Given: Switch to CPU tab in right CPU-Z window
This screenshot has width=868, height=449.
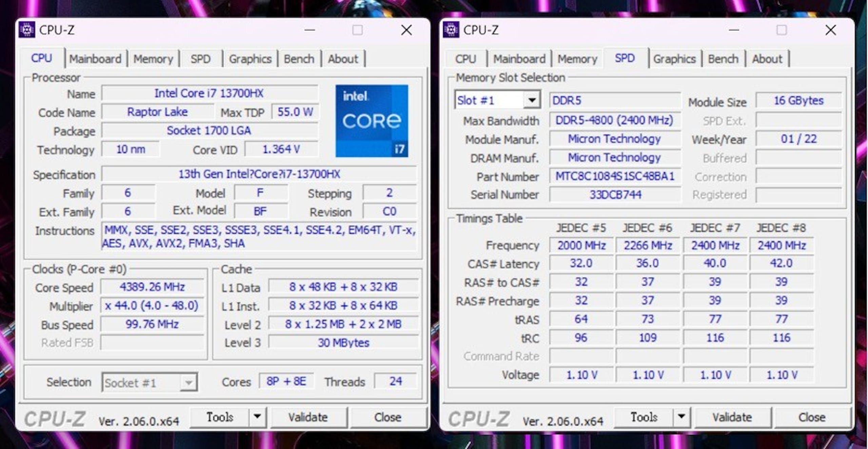Looking at the screenshot, I should tap(466, 59).
